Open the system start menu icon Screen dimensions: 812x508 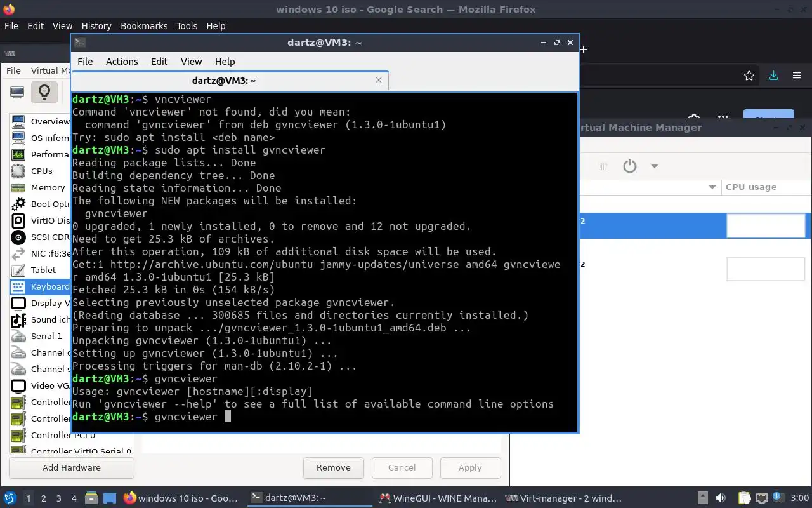pos(10,498)
